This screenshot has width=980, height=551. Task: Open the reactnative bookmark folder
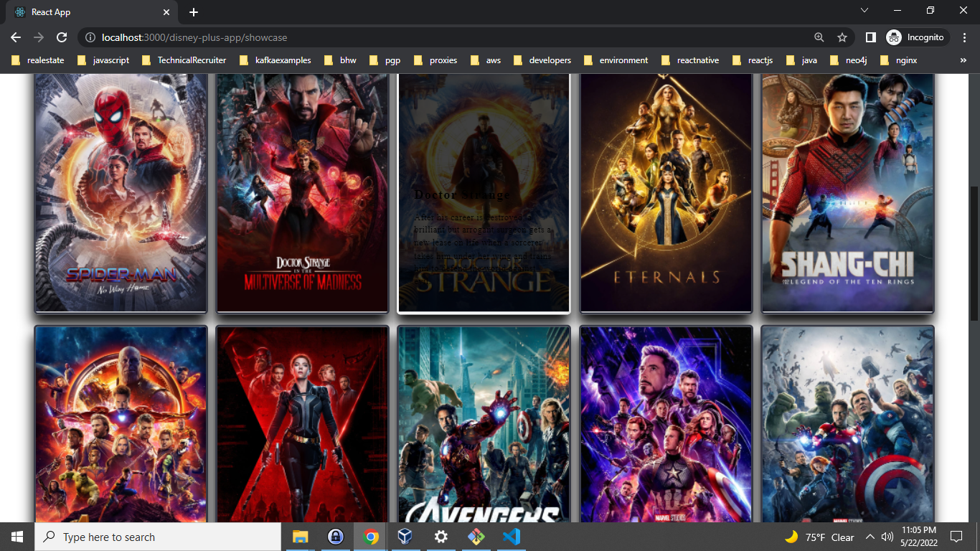point(690,60)
